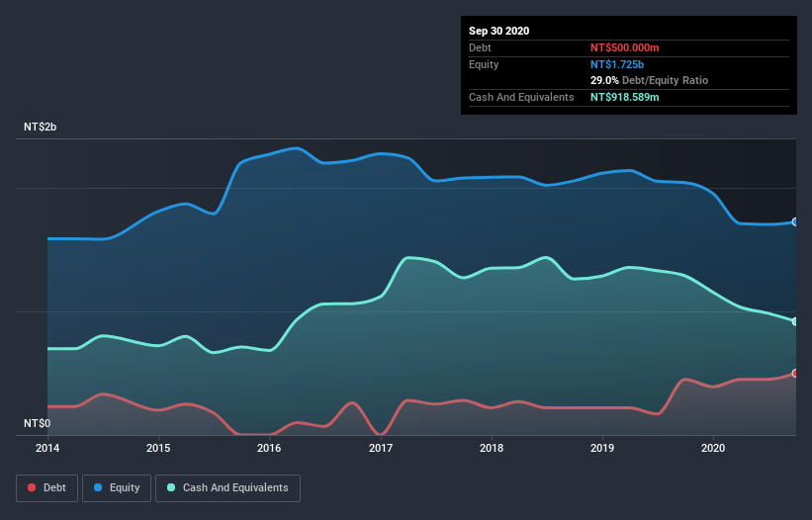Click the 2014 x-axis label
The image size is (812, 520).
(x=47, y=448)
